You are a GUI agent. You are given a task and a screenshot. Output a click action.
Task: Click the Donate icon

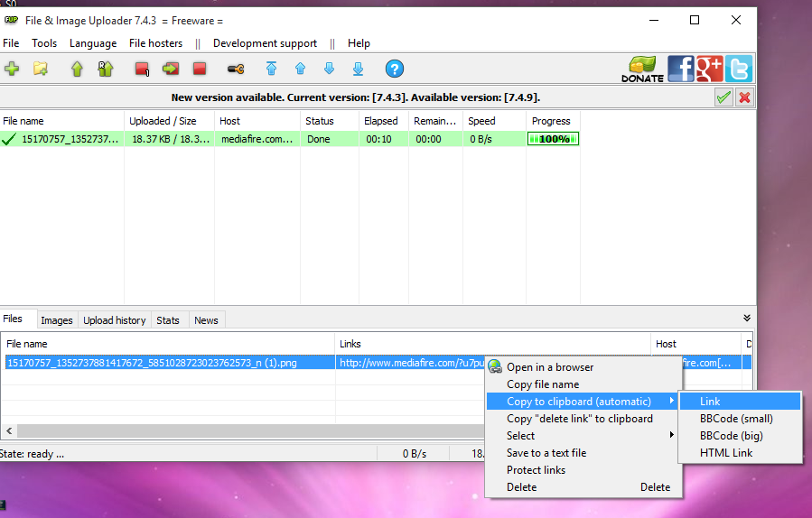642,69
